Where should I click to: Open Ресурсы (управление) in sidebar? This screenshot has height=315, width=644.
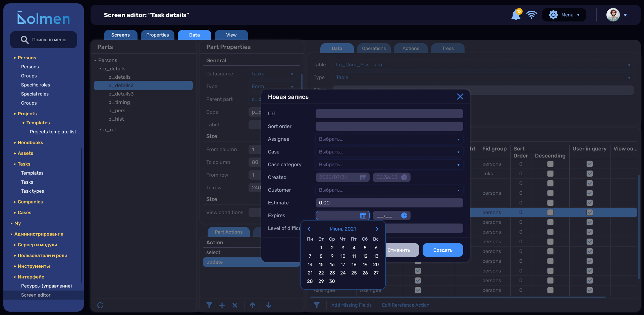(47, 286)
